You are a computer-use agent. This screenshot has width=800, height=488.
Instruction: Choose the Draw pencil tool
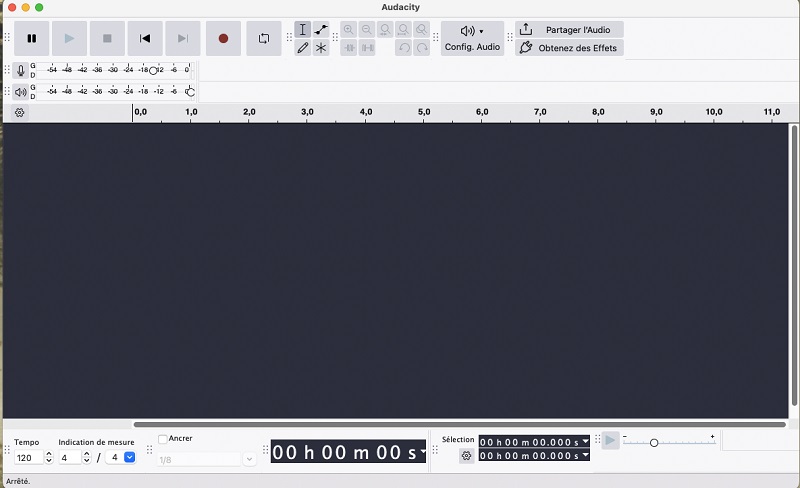[x=303, y=48]
